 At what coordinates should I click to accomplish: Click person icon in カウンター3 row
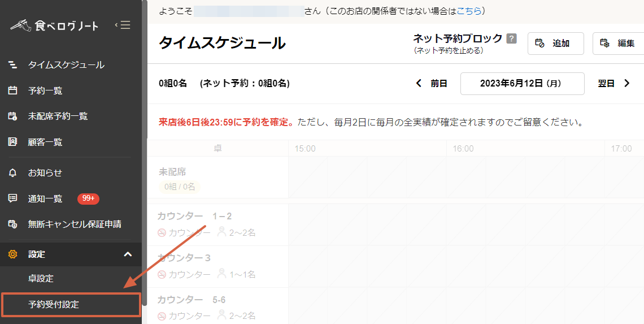(222, 274)
